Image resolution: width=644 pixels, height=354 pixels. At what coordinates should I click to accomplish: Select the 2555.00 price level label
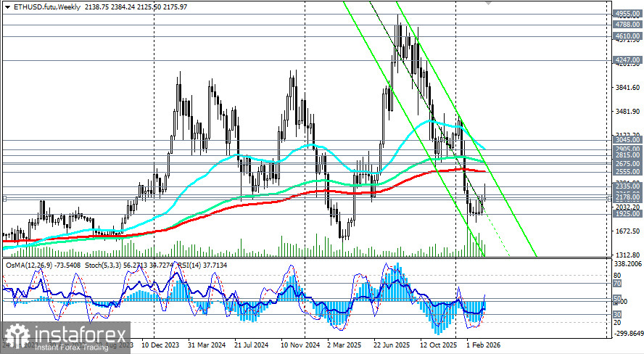click(627, 172)
